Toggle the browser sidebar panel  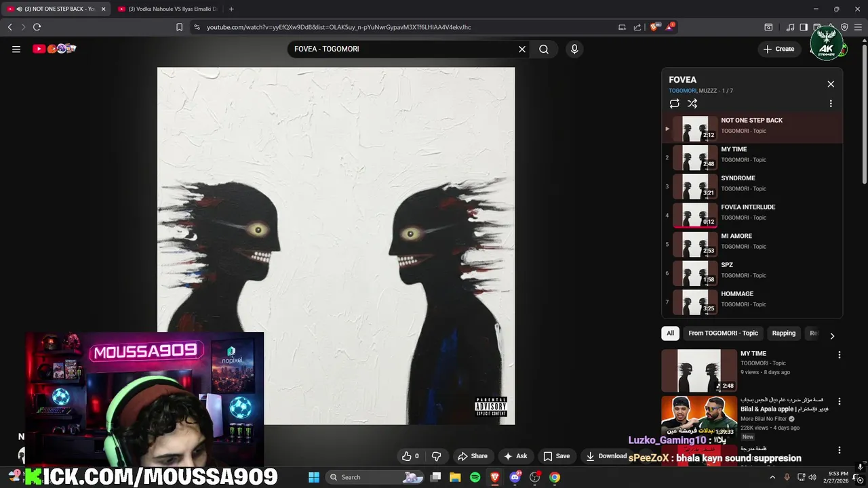[804, 27]
